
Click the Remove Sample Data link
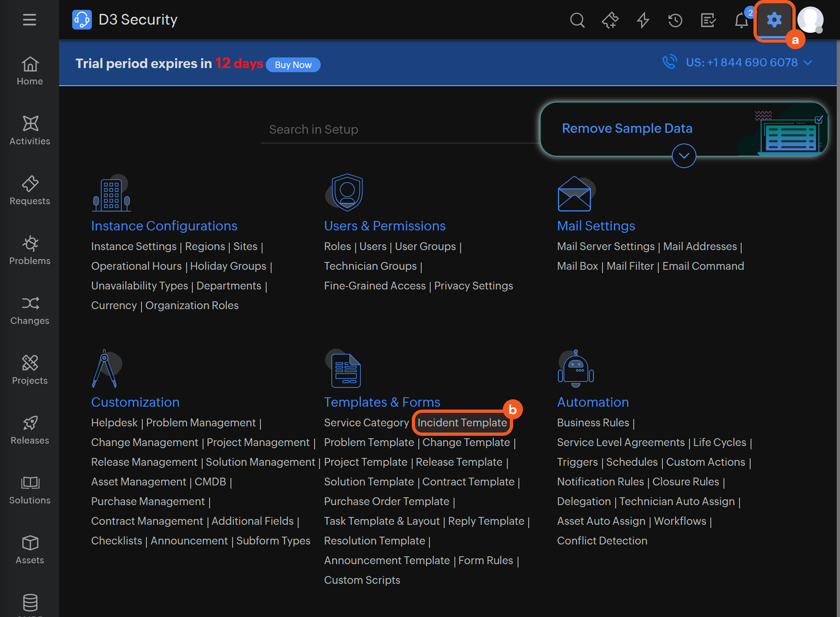pyautogui.click(x=627, y=128)
